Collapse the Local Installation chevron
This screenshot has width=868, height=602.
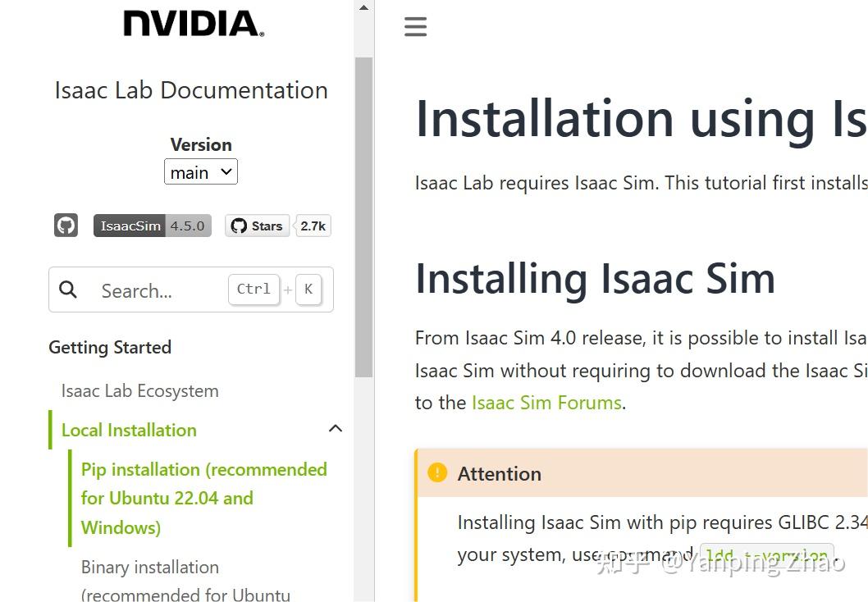tap(335, 428)
